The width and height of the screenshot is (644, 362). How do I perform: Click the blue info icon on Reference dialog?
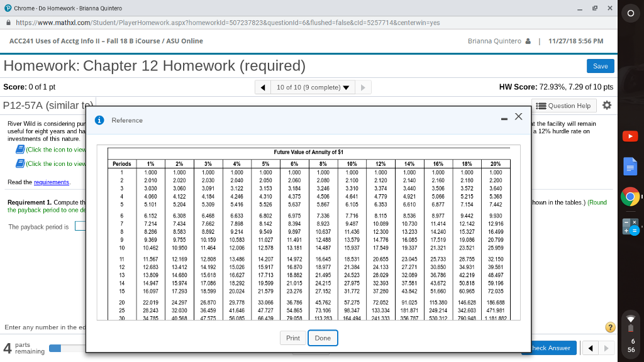click(x=100, y=119)
